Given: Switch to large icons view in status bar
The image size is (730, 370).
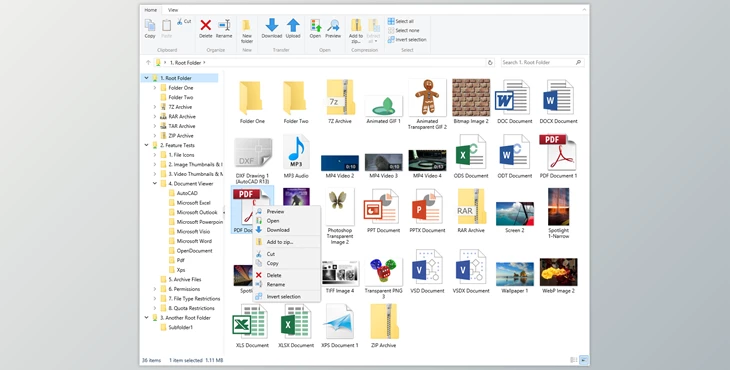Looking at the screenshot, I should tap(583, 360).
